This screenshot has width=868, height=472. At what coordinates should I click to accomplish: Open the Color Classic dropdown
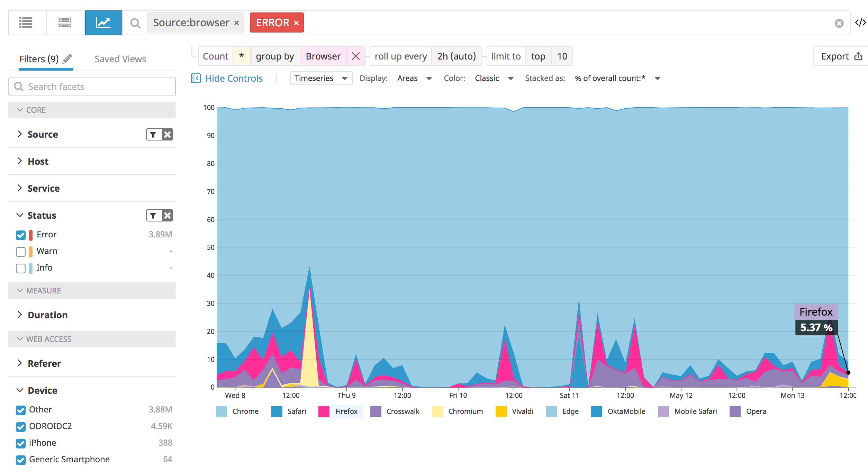coord(494,78)
